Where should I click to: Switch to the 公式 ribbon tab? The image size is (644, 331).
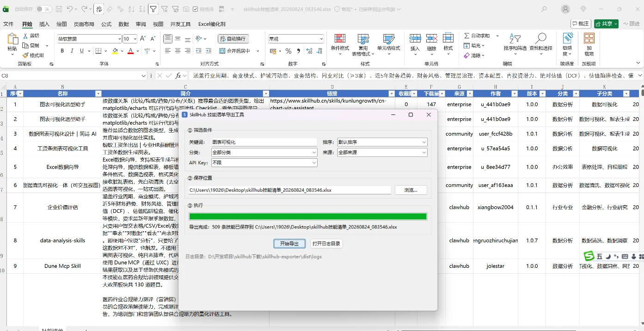(106, 24)
